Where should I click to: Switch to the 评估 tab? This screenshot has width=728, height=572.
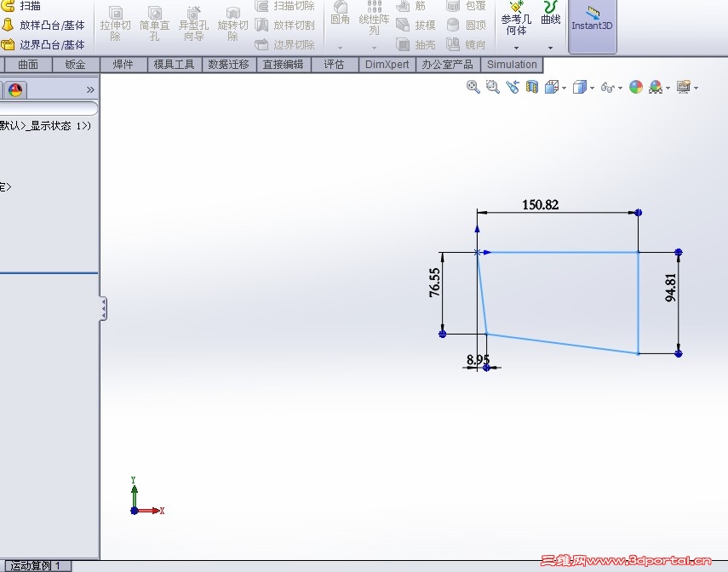pyautogui.click(x=335, y=65)
